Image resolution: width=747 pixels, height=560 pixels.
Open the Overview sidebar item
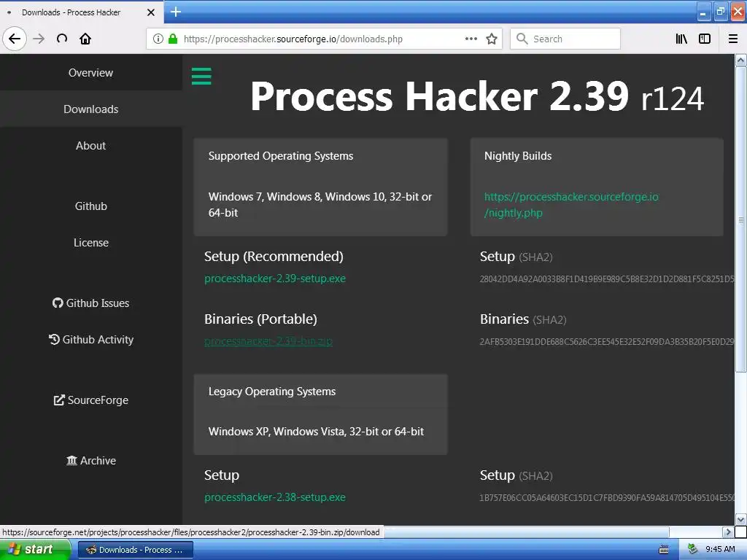point(90,73)
